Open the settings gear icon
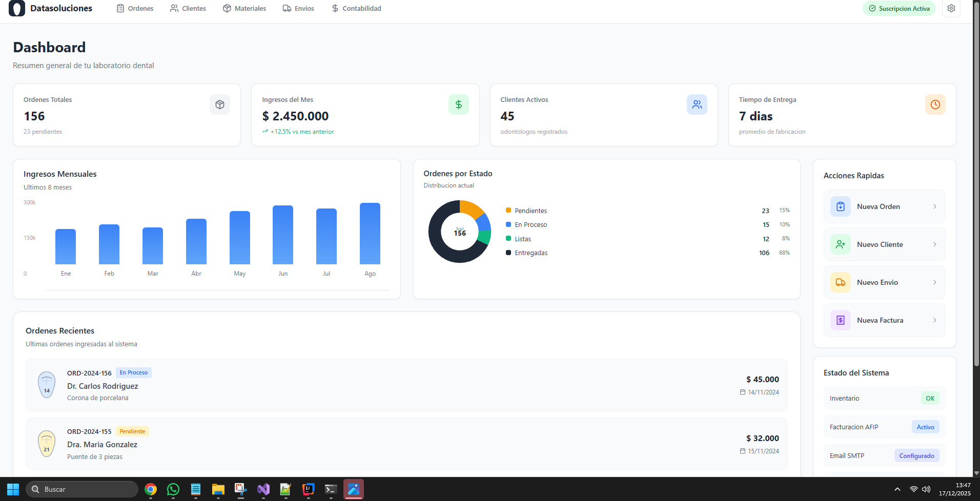Image resolution: width=980 pixels, height=501 pixels. click(951, 8)
